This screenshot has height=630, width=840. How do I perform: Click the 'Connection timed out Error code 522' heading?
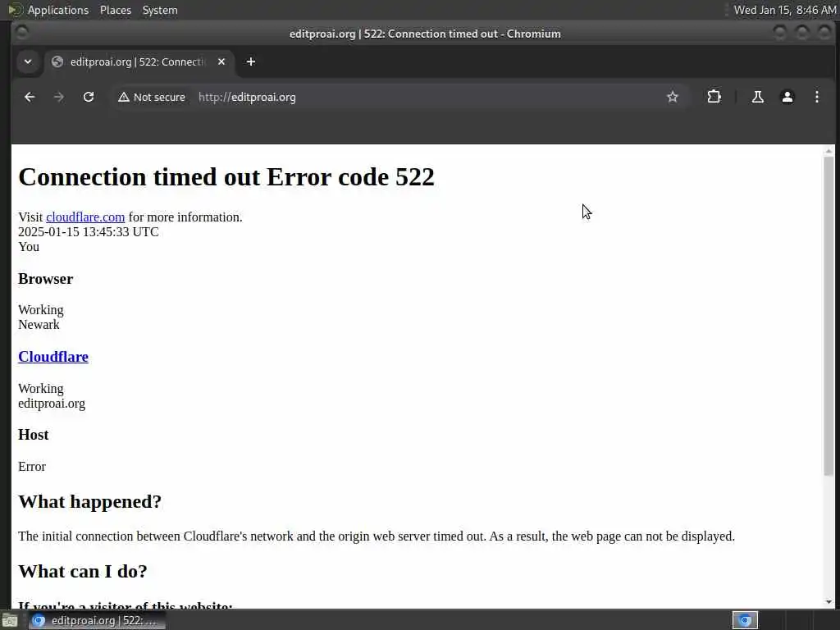(x=226, y=177)
